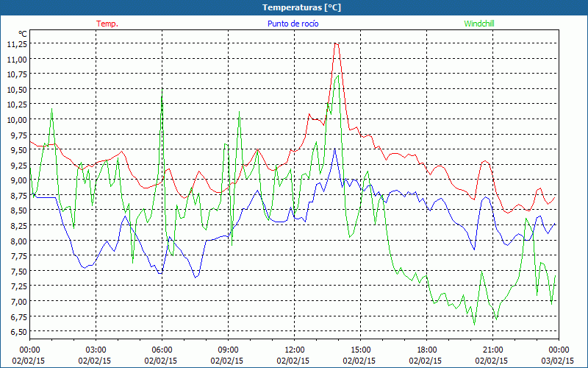588x368 pixels.
Task: Click the 15:00 time axis label
Action: tap(360, 350)
